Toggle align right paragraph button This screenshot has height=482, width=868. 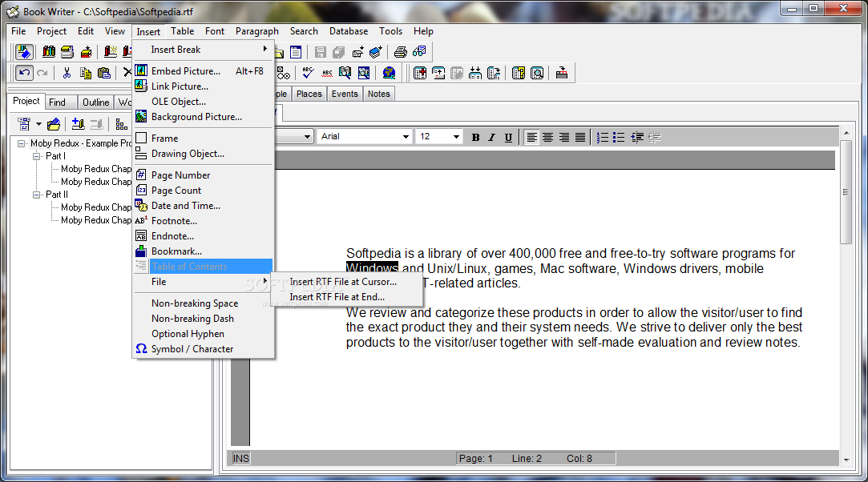click(564, 137)
